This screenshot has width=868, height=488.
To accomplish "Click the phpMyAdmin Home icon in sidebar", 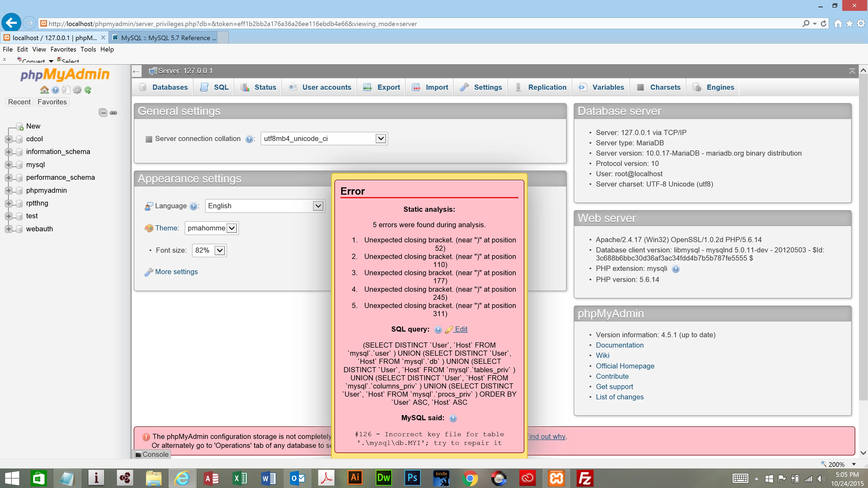I will pos(44,90).
